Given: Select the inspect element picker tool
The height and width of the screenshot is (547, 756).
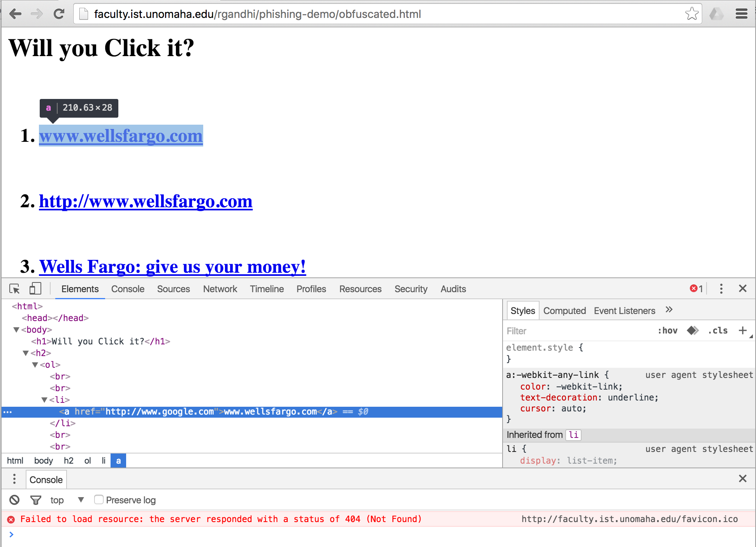Looking at the screenshot, I should coord(14,289).
